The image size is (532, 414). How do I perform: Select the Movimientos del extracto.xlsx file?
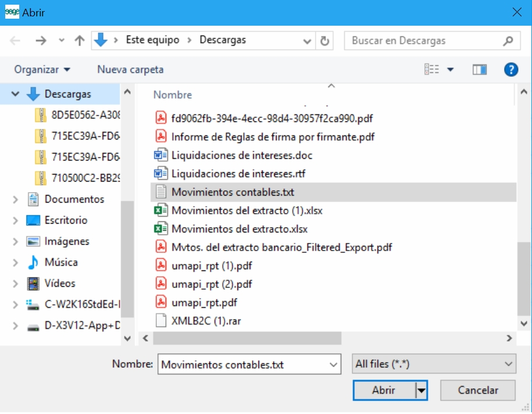coord(239,228)
